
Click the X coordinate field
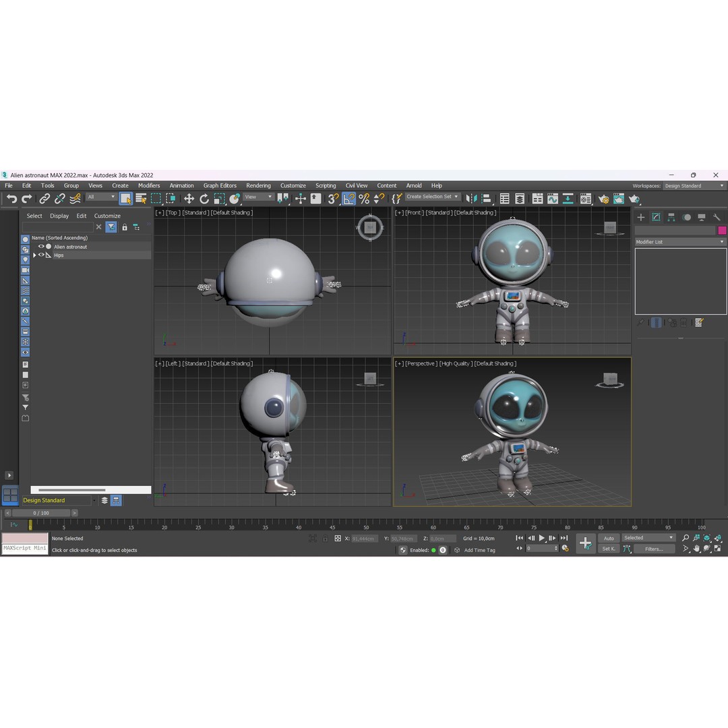click(x=365, y=539)
